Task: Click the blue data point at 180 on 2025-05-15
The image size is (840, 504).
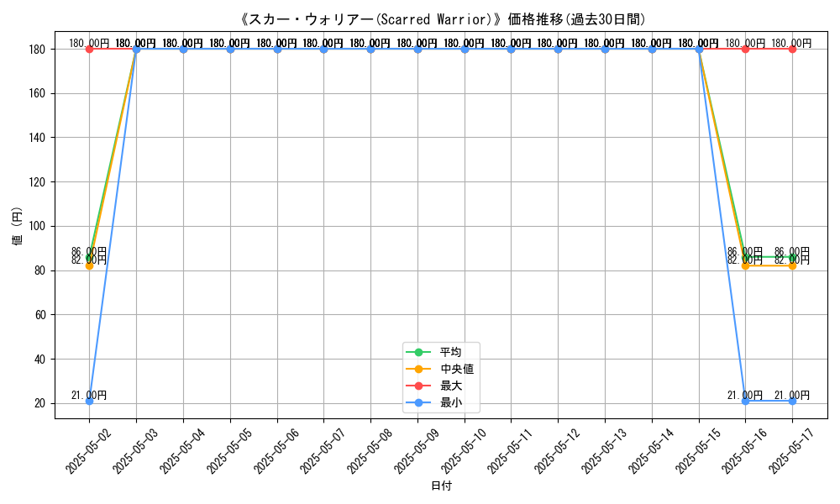Action: click(x=699, y=50)
